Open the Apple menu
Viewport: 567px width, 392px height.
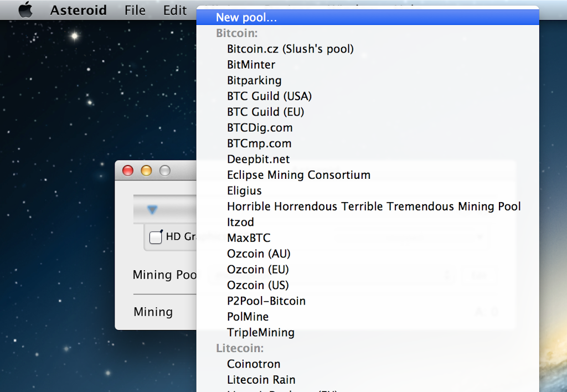[x=25, y=10]
